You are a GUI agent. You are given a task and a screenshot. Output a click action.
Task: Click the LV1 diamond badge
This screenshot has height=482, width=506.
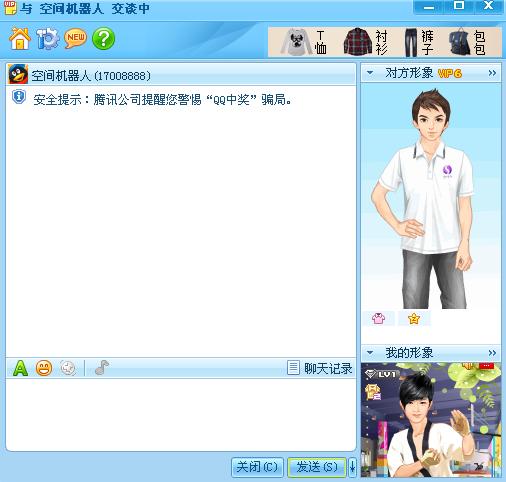(381, 374)
